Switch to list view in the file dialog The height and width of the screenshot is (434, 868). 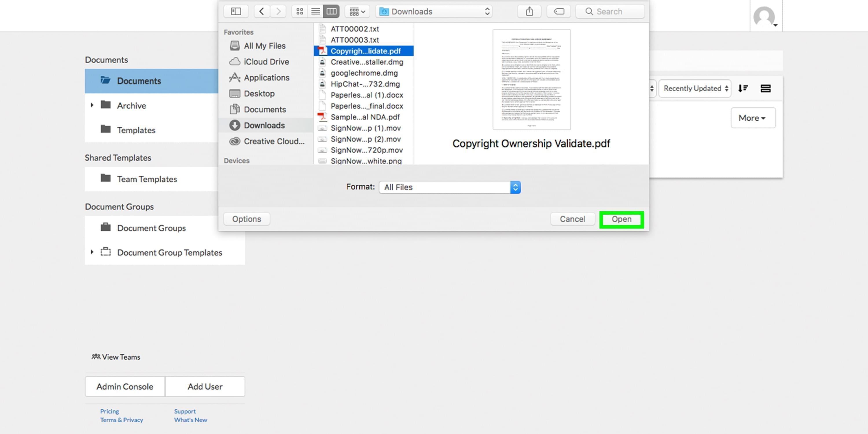(315, 11)
